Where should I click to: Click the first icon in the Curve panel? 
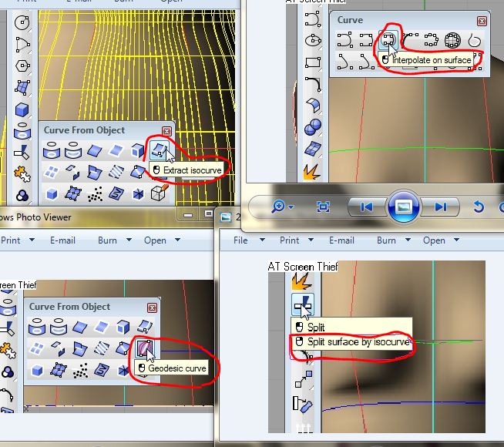pyautogui.click(x=344, y=40)
